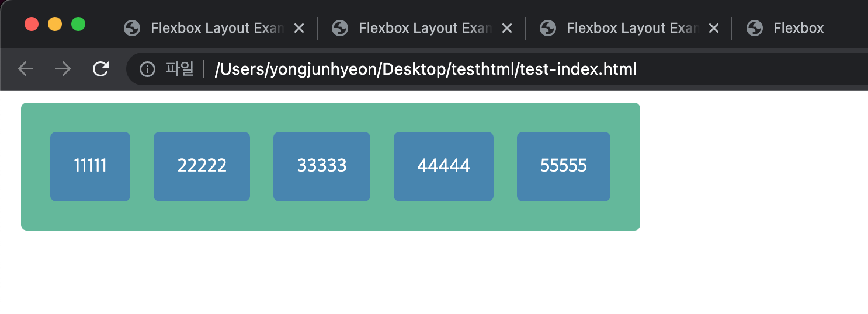Close the first Flexbox Layout Exam tab
The width and height of the screenshot is (868, 314).
click(x=299, y=28)
